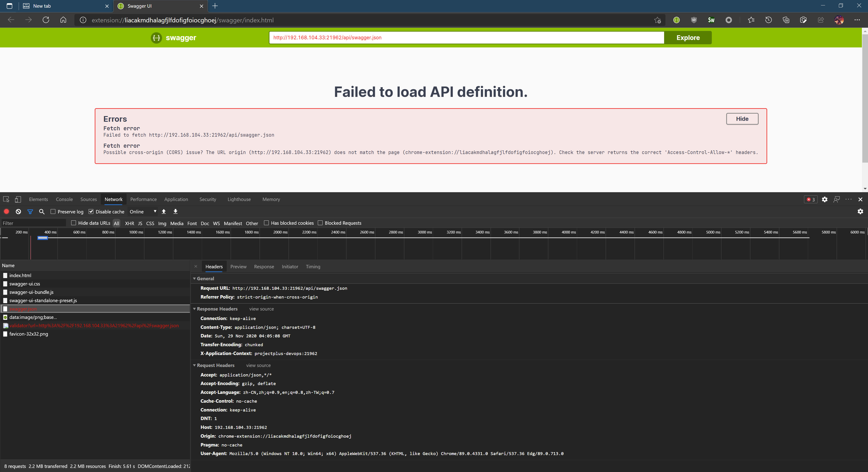Check Hide data URLs option
Screen dimensions: 868x472
pyautogui.click(x=73, y=223)
